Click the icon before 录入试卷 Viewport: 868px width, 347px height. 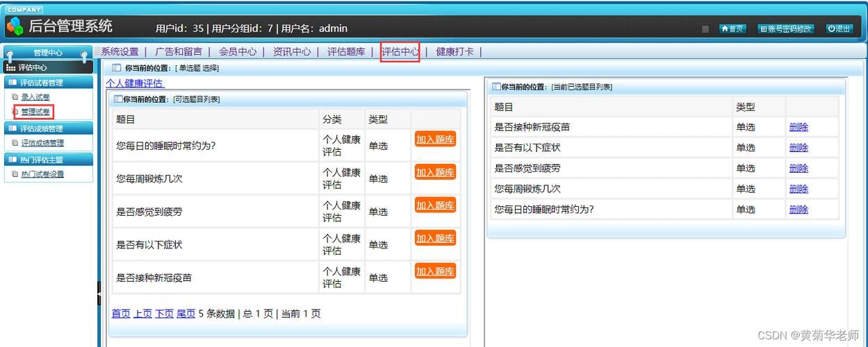click(x=15, y=97)
